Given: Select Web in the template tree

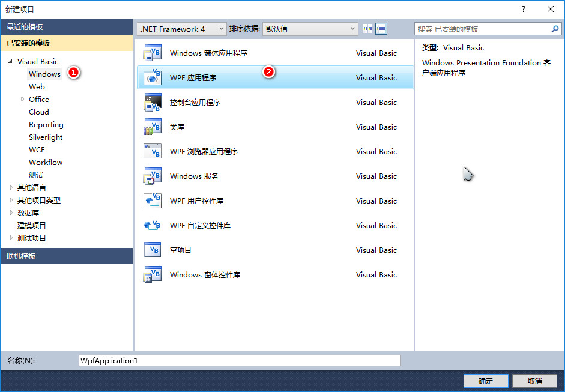Looking at the screenshot, I should (x=37, y=87).
